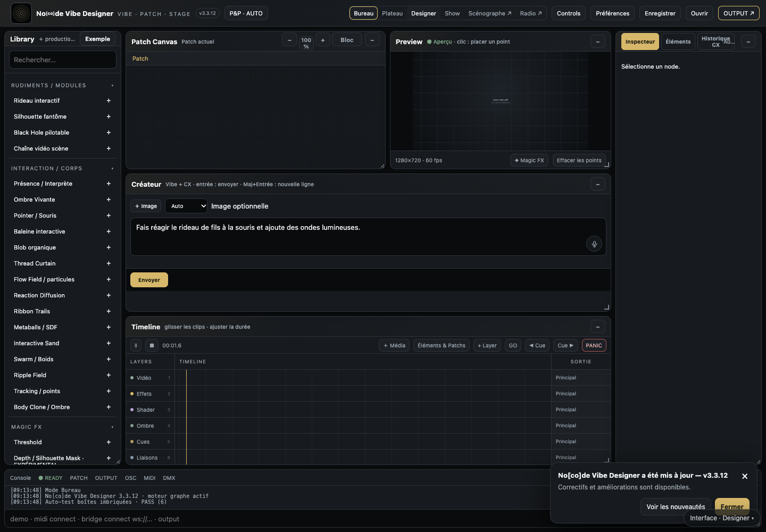This screenshot has height=532, width=766.
Task: Stop the timeline playback
Action: click(152, 345)
